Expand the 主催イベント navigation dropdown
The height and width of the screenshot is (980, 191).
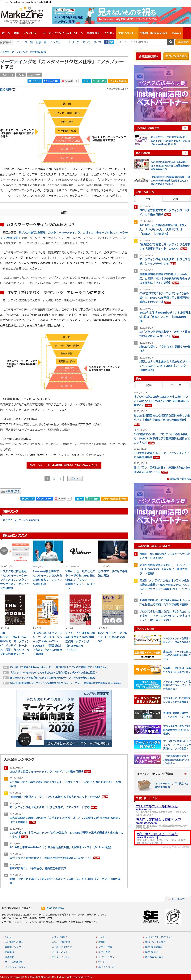point(127,33)
